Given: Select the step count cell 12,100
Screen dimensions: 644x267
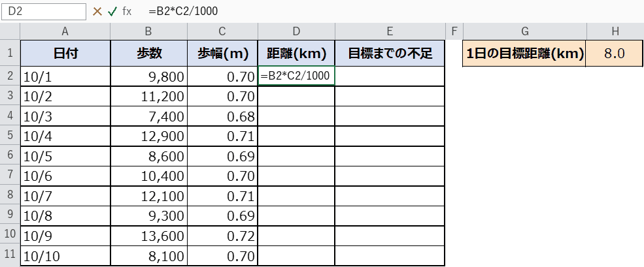Looking at the screenshot, I should coord(149,196).
